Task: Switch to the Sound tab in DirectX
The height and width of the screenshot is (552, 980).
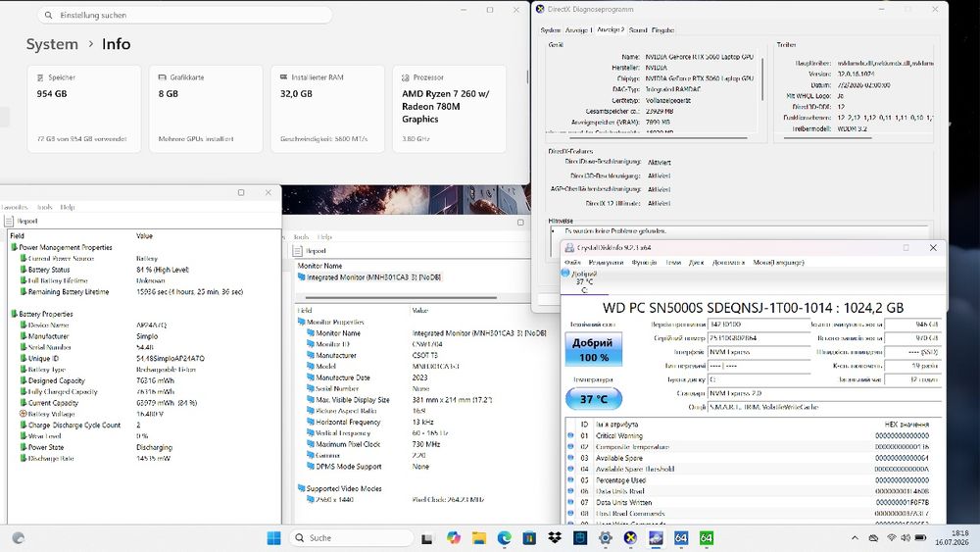Action: click(x=638, y=30)
